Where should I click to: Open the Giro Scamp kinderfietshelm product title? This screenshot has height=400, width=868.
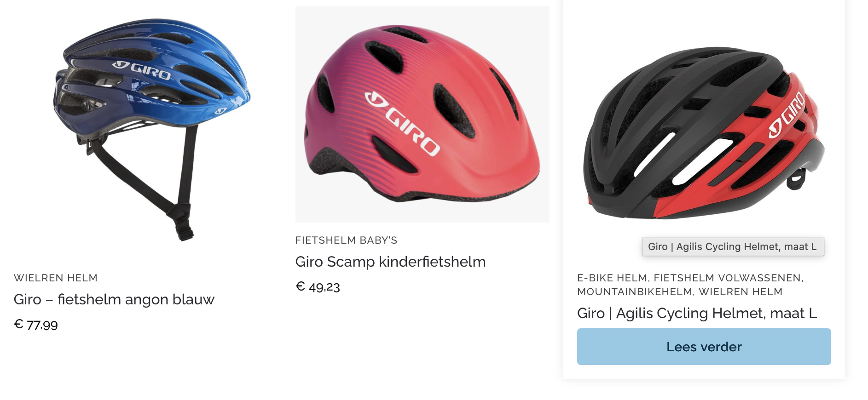point(390,262)
